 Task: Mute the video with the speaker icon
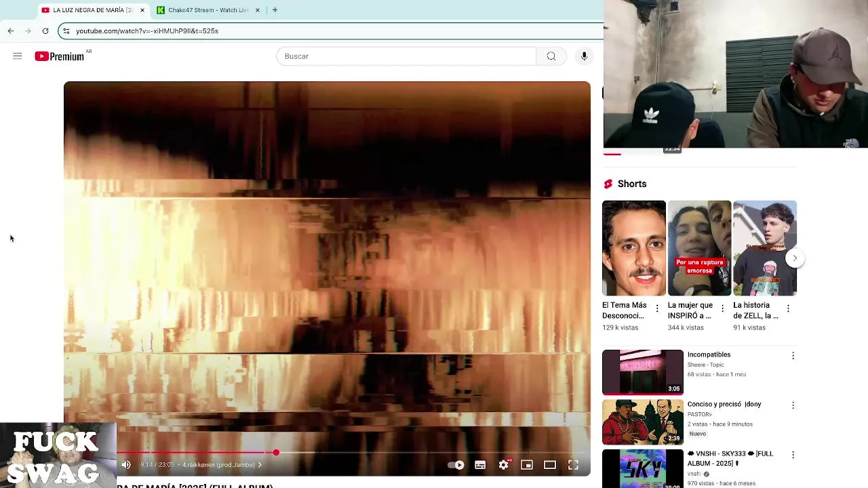pos(126,465)
